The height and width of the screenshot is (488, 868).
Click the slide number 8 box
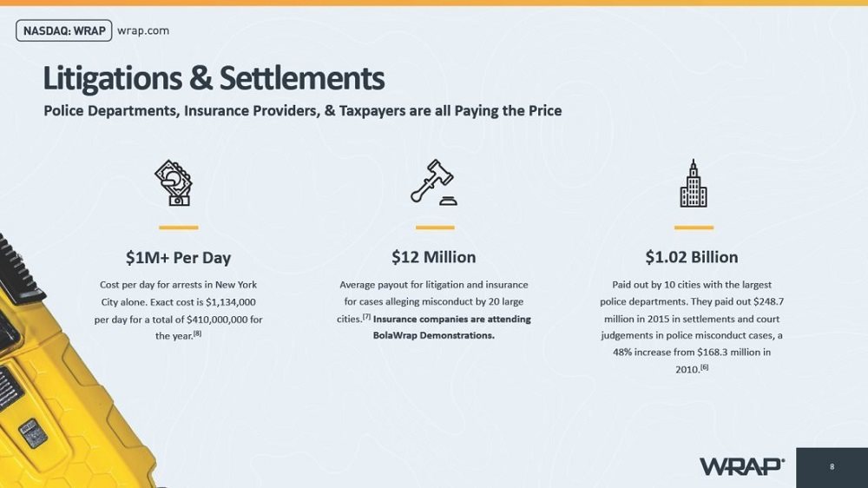point(832,467)
